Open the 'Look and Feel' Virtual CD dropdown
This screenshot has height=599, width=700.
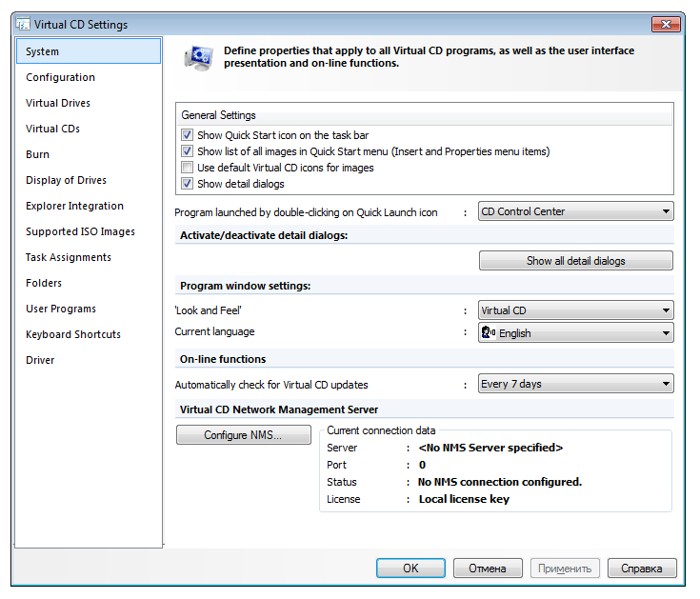pyautogui.click(x=575, y=310)
